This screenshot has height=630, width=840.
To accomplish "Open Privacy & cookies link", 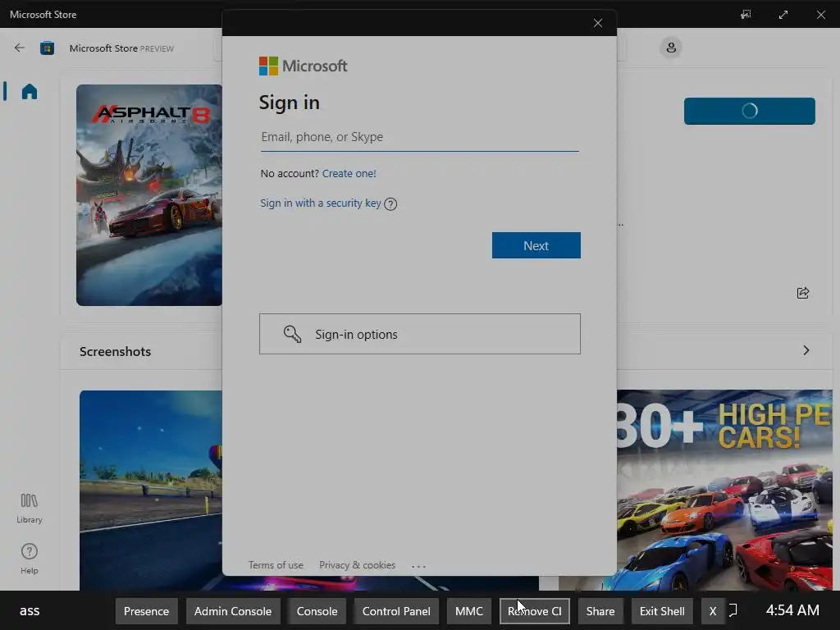I will pos(358,565).
